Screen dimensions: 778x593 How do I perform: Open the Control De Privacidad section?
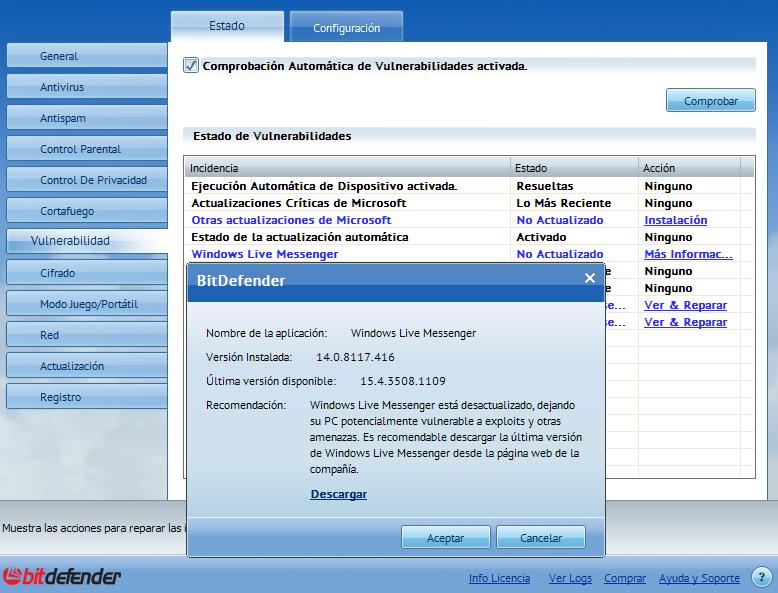click(x=87, y=180)
